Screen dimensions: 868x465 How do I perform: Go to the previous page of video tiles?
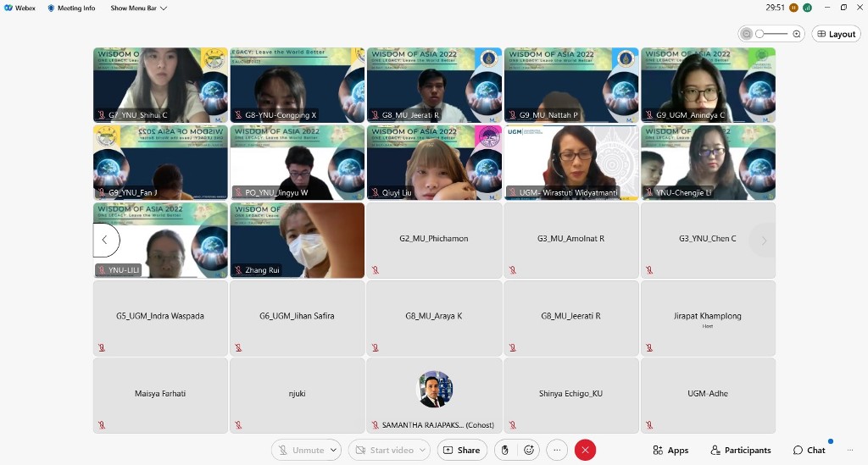(x=105, y=241)
